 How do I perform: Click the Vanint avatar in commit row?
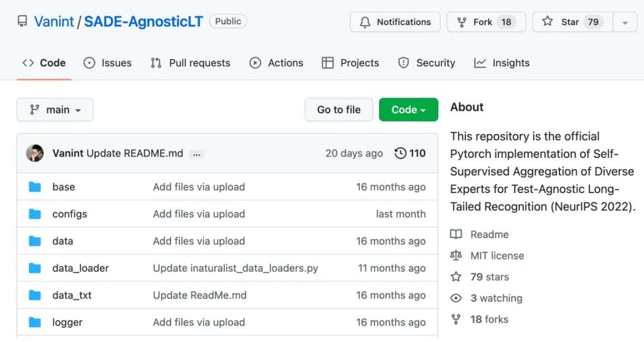tap(35, 153)
